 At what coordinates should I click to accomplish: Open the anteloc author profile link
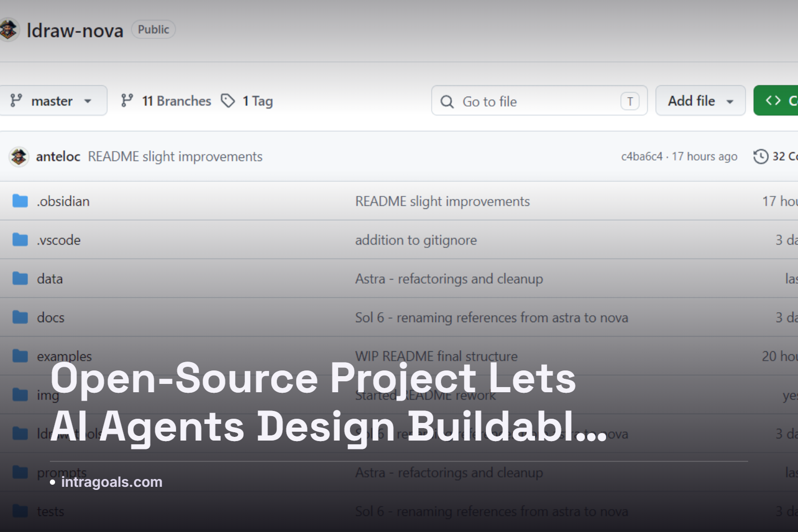58,156
